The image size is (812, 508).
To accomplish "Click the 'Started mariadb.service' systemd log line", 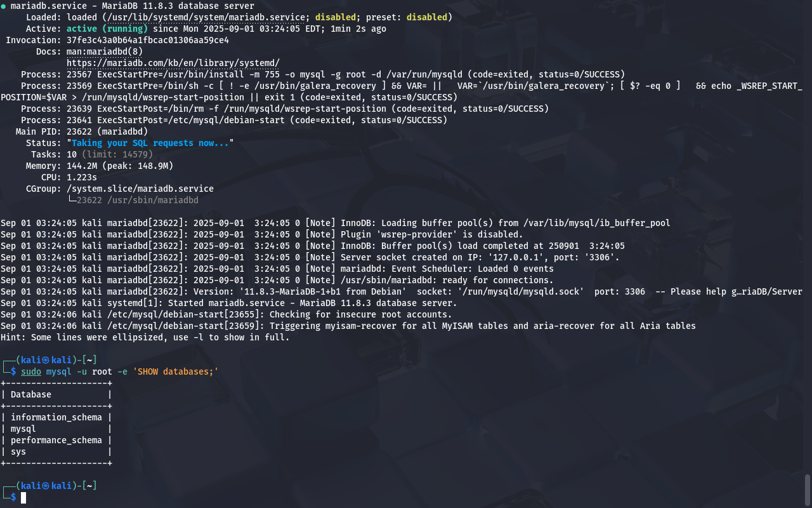I will point(229,303).
